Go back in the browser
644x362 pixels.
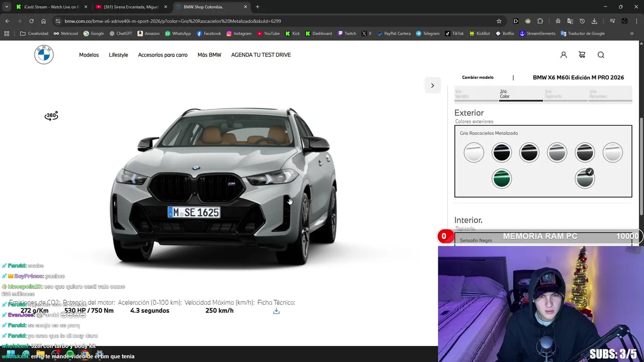(7, 21)
